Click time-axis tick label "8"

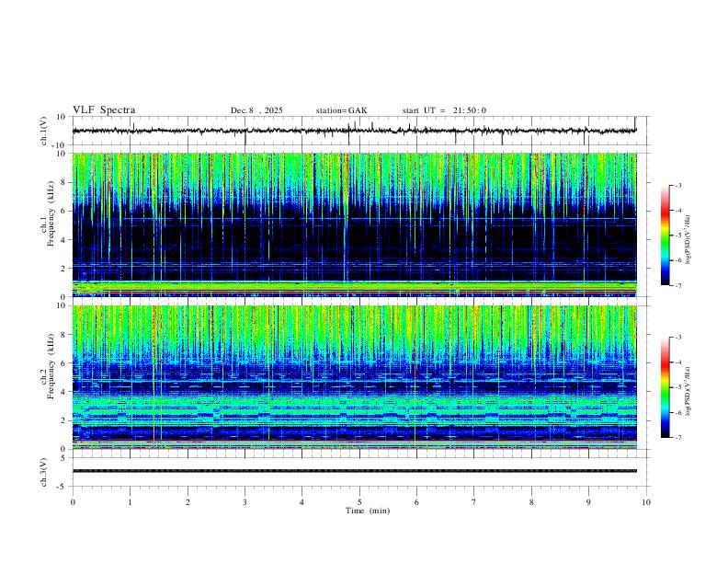[x=531, y=502]
